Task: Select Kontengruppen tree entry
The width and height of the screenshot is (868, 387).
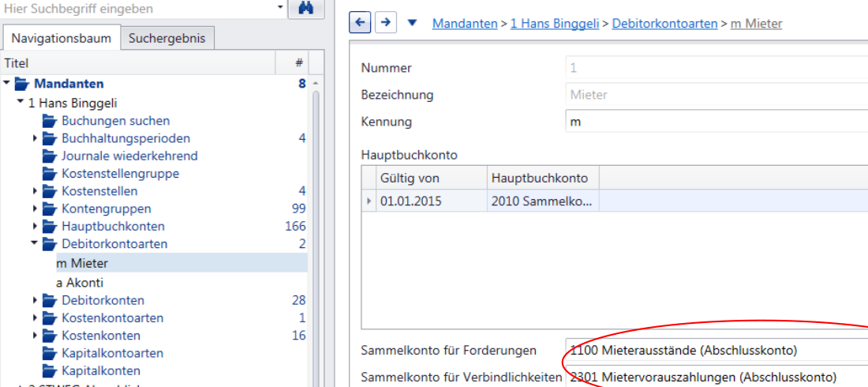Action: pyautogui.click(x=107, y=209)
